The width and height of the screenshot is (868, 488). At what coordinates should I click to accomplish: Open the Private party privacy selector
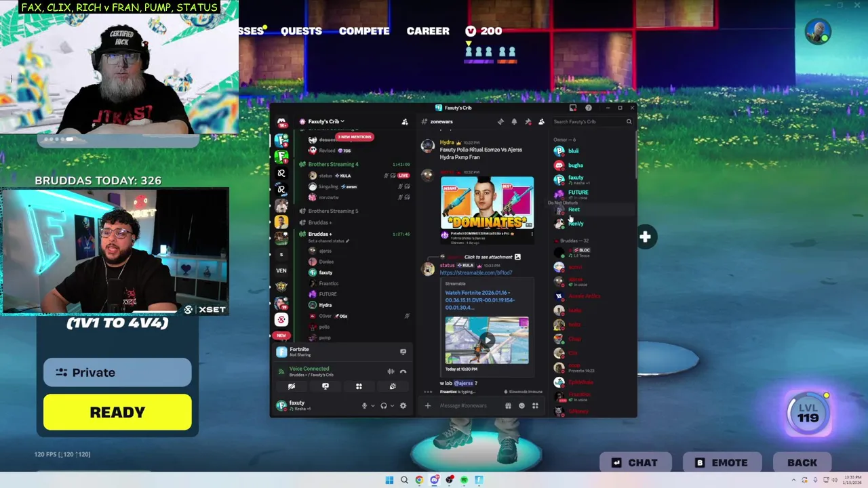[117, 373]
